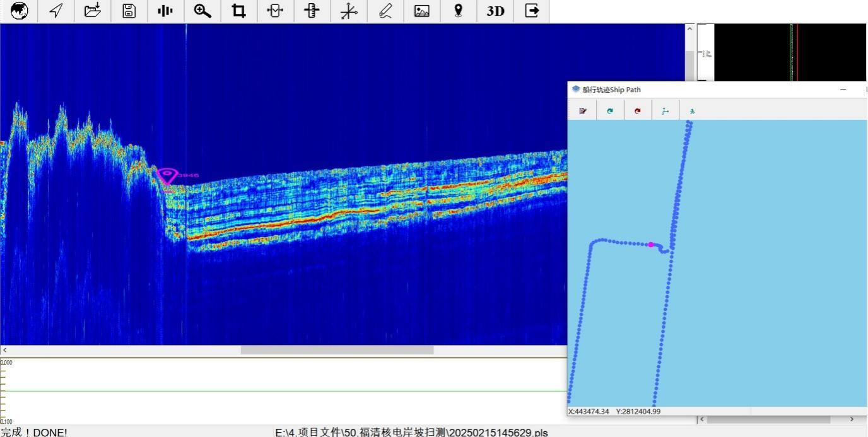Select the crop region tool
868x437 pixels.
[x=238, y=11]
